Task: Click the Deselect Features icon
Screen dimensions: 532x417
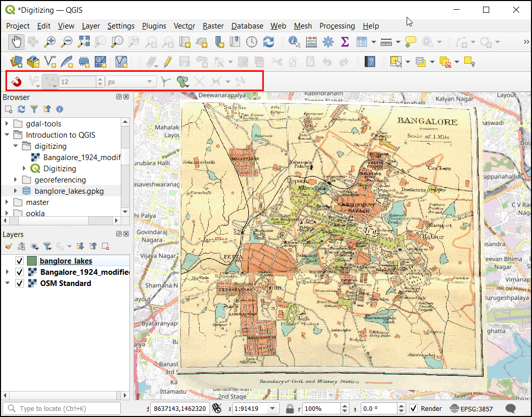Action: (445, 62)
